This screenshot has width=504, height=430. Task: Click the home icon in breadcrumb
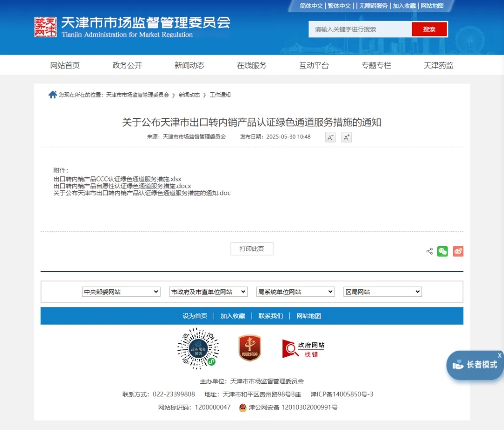tap(53, 95)
